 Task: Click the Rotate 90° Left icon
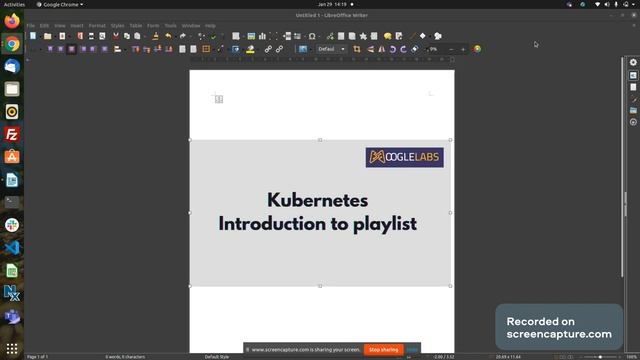pos(393,49)
